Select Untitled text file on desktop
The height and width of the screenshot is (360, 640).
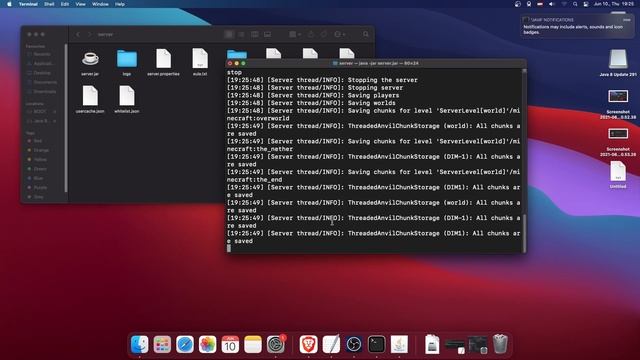[618, 174]
